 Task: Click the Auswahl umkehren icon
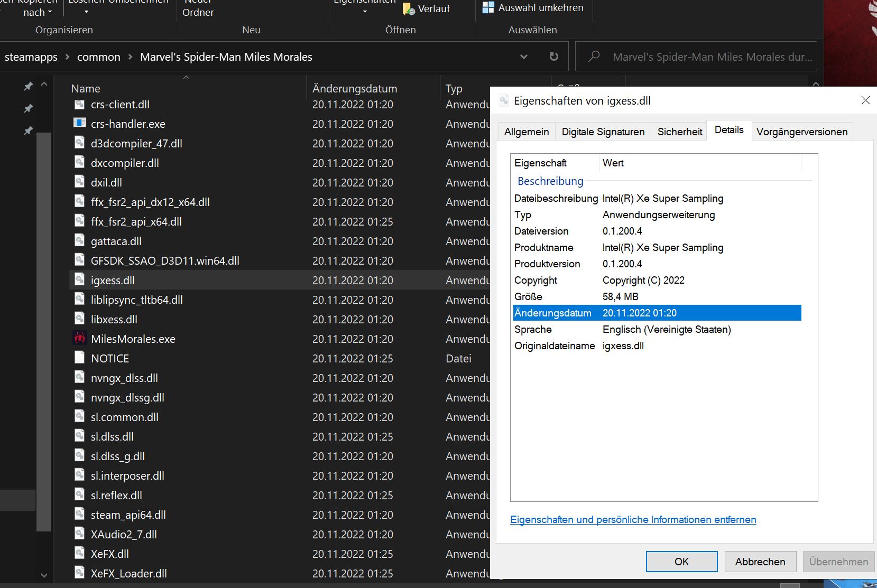click(x=488, y=7)
